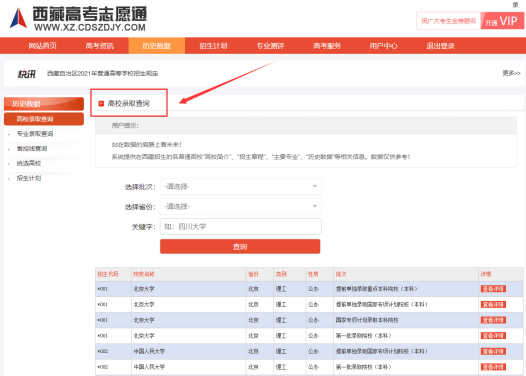
Task: Open 挑选高校 in the sidebar
Action: (29, 163)
